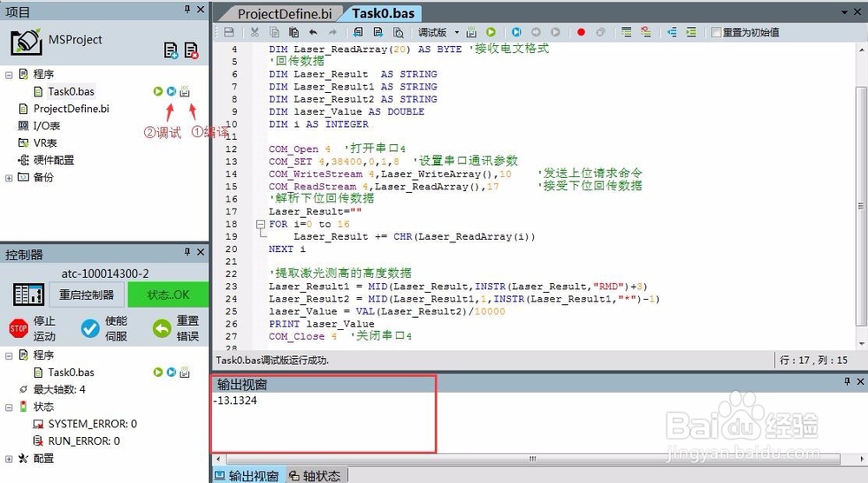
Task: Click the Undo arrow icon
Action: pos(313,32)
